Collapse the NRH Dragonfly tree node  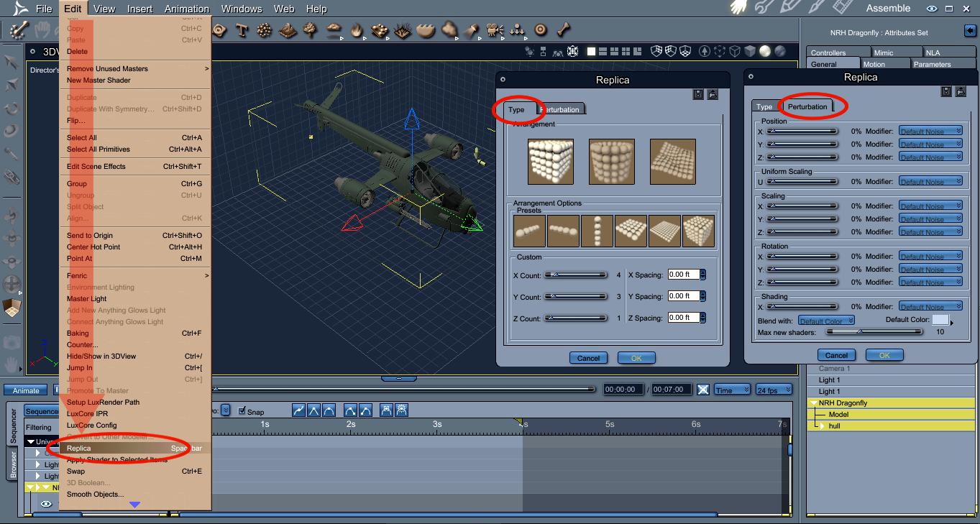pos(813,403)
